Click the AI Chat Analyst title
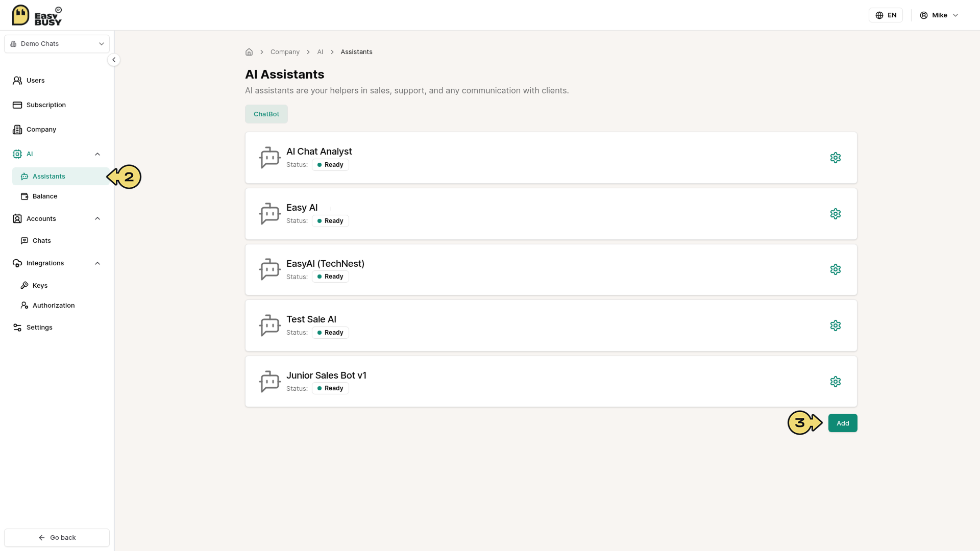This screenshot has width=980, height=551. point(319,152)
